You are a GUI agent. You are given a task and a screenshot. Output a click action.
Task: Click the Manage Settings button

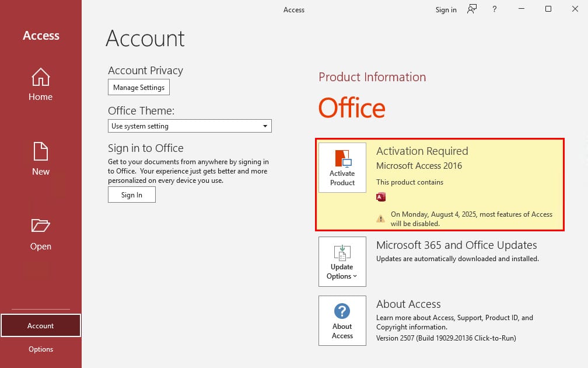click(139, 87)
